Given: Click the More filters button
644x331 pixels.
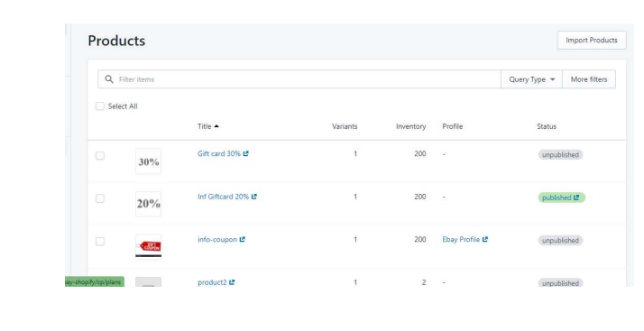Looking at the screenshot, I should pyautogui.click(x=589, y=79).
